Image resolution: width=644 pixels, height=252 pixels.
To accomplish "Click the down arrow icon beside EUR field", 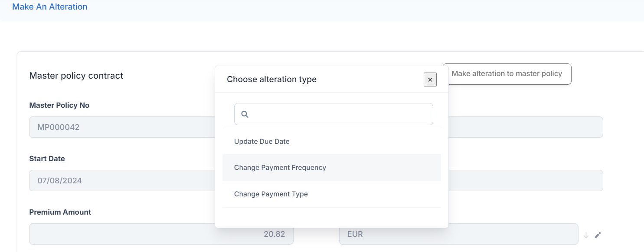I will [x=586, y=235].
